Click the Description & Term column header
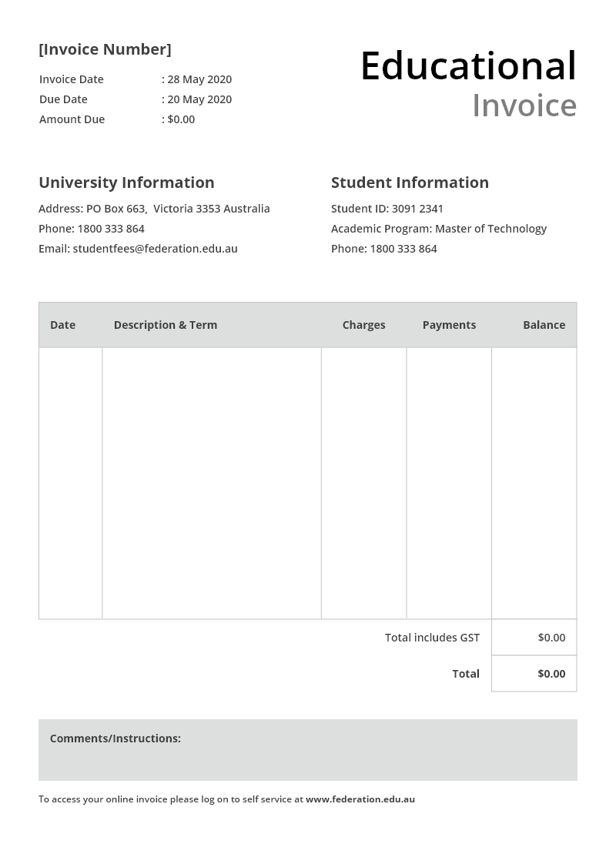Screen dimensions: 616x844 (x=166, y=325)
